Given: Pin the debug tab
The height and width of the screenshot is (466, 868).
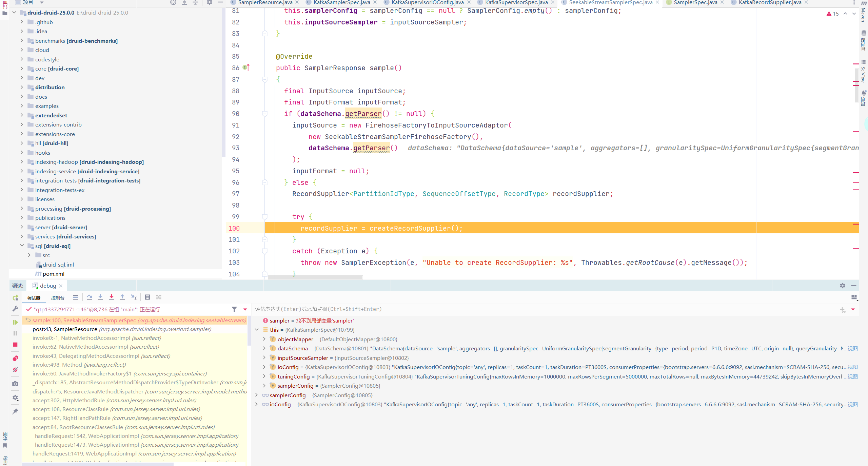Looking at the screenshot, I should tap(15, 411).
